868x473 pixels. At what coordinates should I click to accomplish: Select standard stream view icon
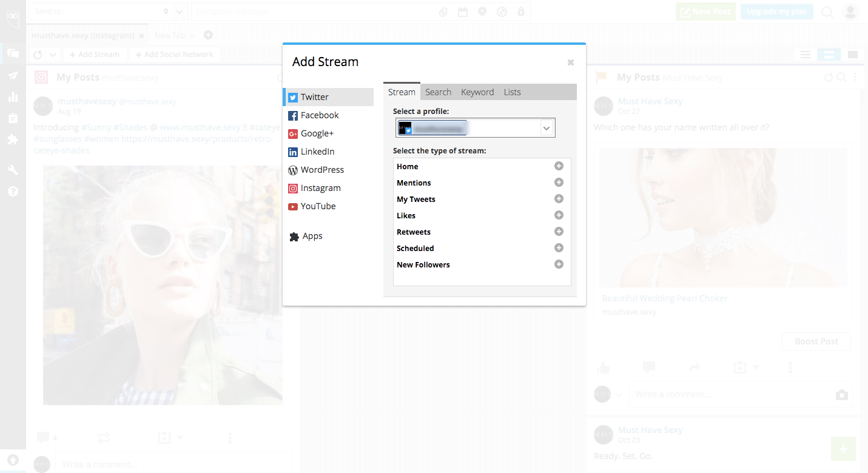click(829, 55)
